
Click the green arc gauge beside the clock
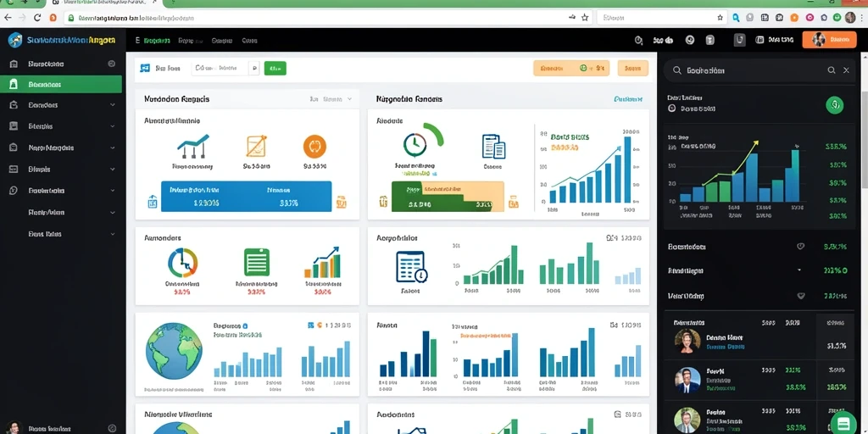click(433, 133)
